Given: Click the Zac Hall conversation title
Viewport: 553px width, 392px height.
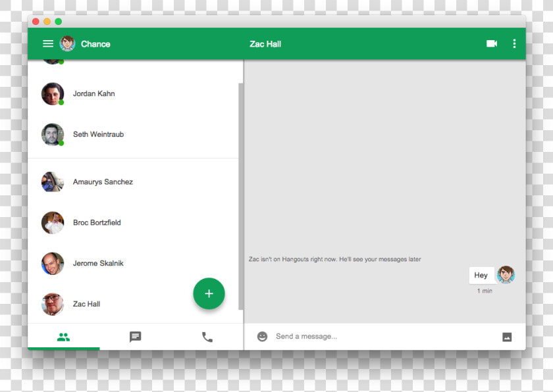Looking at the screenshot, I should (x=265, y=44).
